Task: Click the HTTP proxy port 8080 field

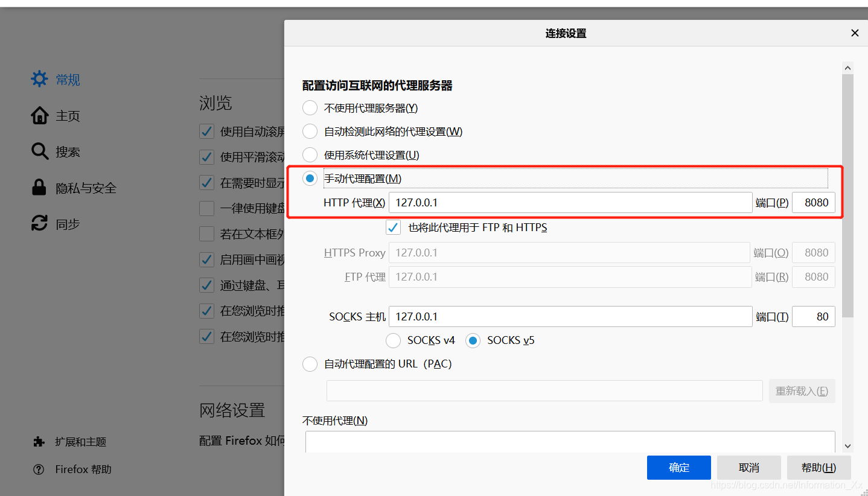Action: click(813, 203)
